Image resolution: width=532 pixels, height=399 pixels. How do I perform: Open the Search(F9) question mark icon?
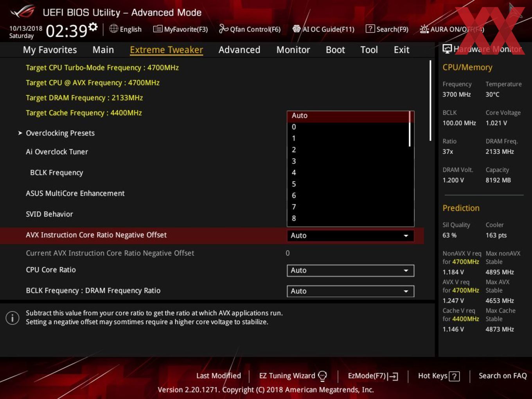(x=370, y=29)
